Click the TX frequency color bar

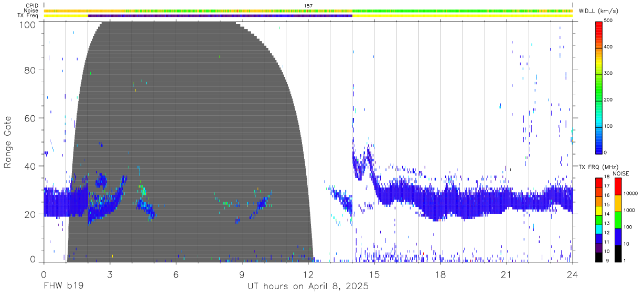(599, 219)
